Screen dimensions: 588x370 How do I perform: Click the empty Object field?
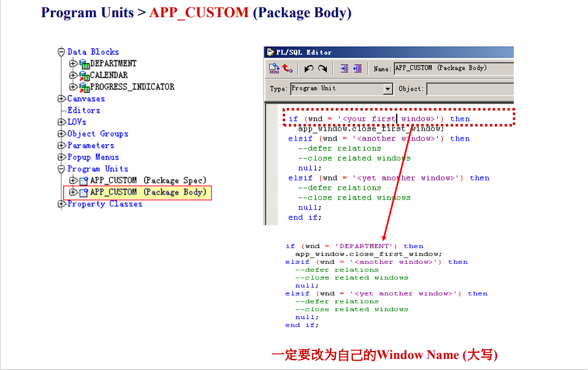470,89
